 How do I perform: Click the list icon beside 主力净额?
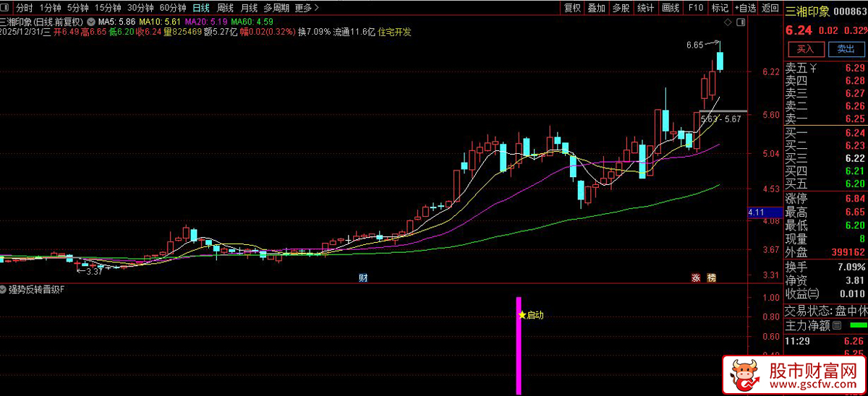[x=837, y=326]
